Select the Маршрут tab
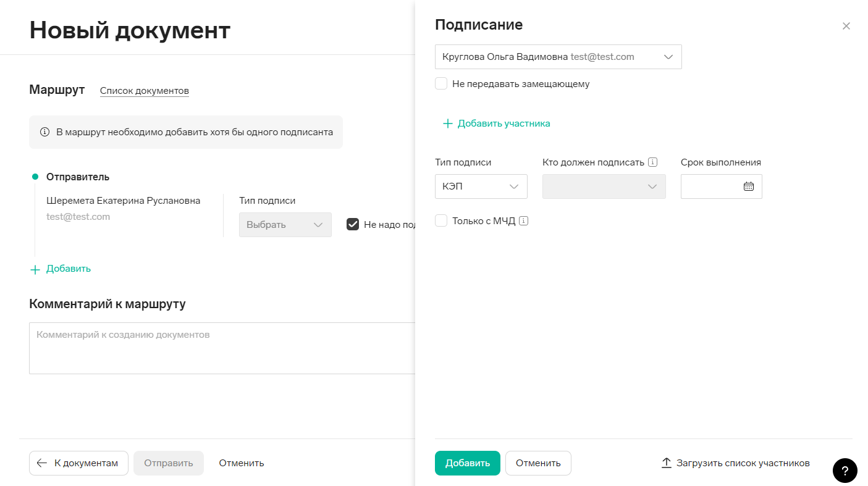Viewport: 868px width, 486px height. (57, 90)
